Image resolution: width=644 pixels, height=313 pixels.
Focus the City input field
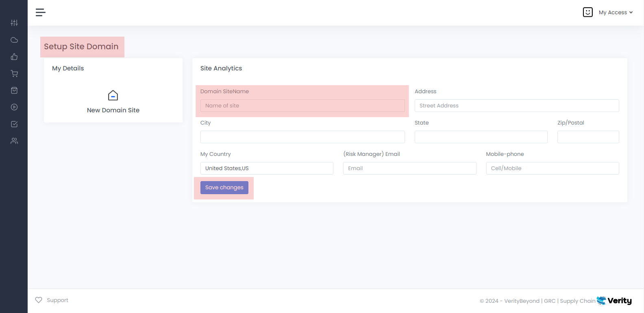[x=302, y=137]
